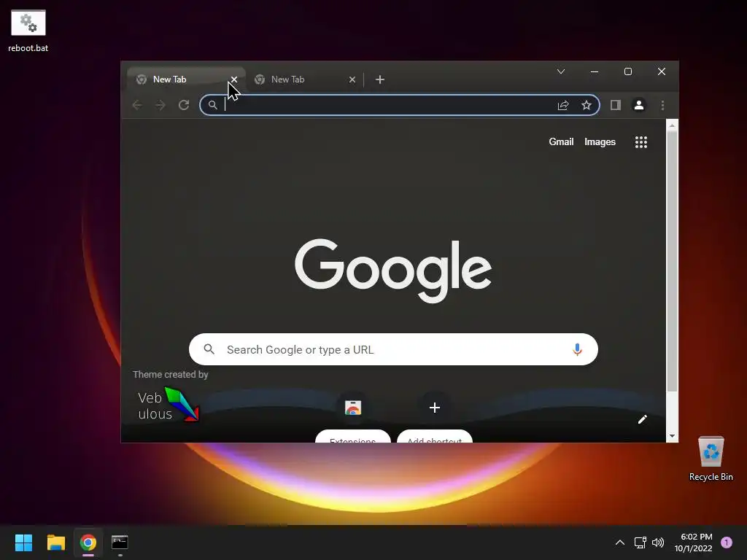Click the vertical scrollbar thumb

tap(672, 262)
